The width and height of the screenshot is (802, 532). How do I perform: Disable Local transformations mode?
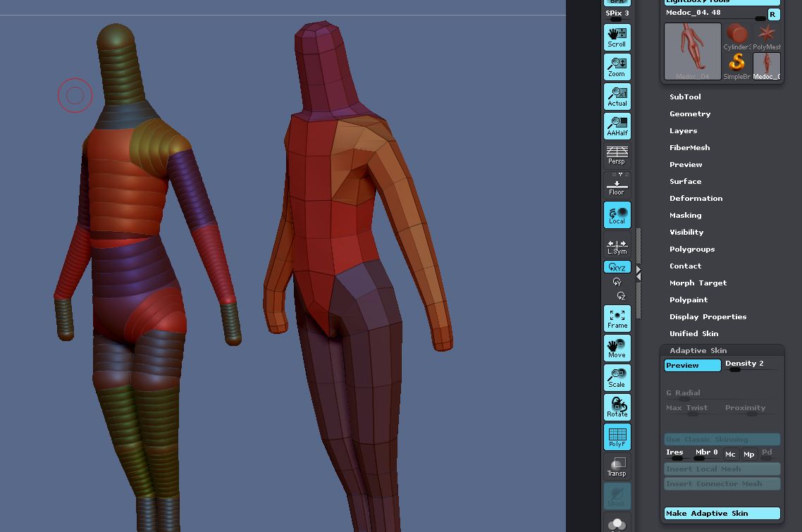click(x=617, y=215)
